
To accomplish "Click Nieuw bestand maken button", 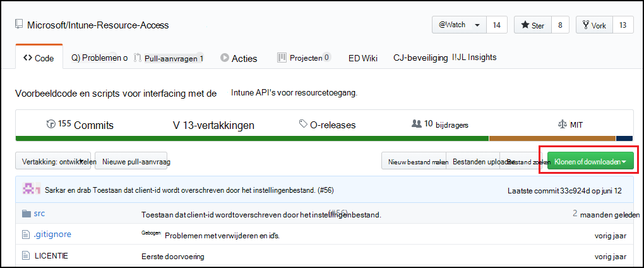I will pos(414,162).
